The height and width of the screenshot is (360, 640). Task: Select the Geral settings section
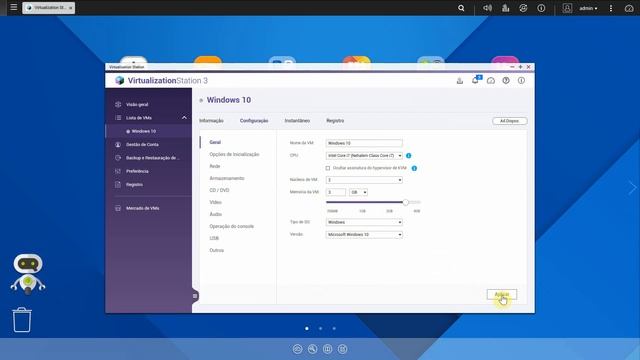click(x=215, y=142)
